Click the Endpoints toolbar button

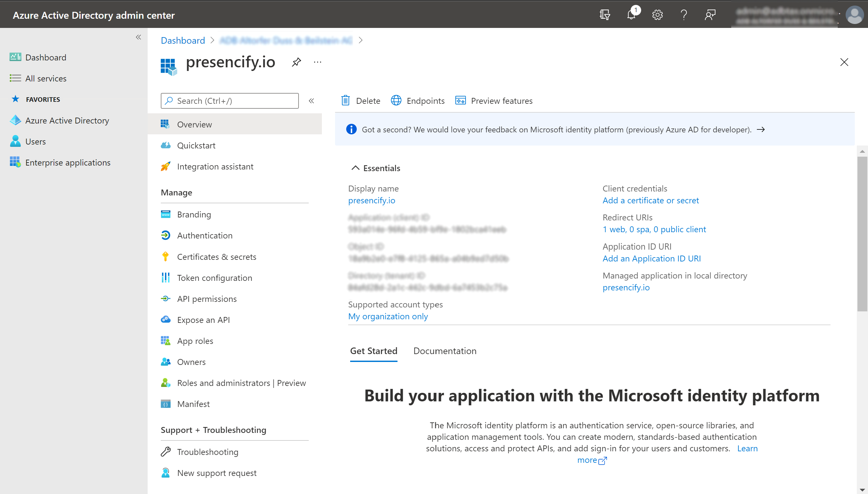[x=417, y=101]
